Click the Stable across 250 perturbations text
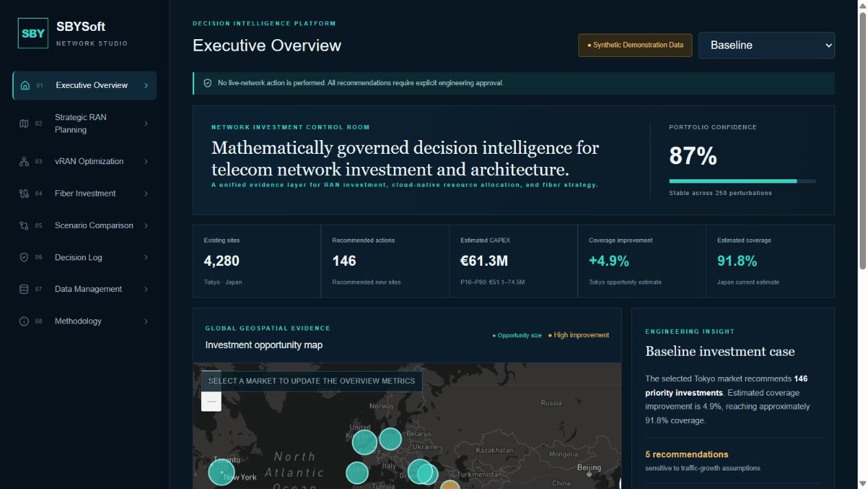Viewport: 868px width, 489px height. coord(720,193)
